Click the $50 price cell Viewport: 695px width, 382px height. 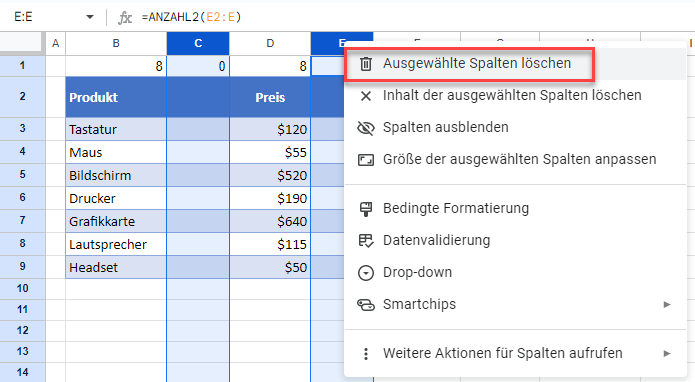click(270, 267)
